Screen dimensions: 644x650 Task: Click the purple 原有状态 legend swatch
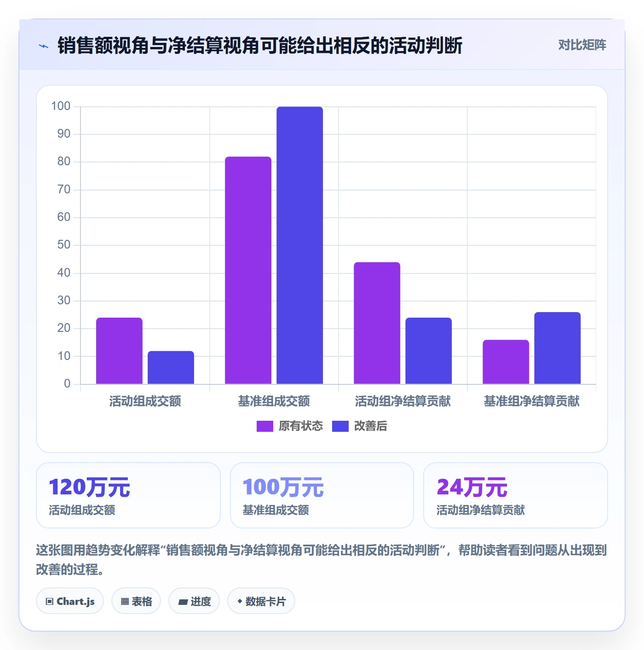[265, 426]
